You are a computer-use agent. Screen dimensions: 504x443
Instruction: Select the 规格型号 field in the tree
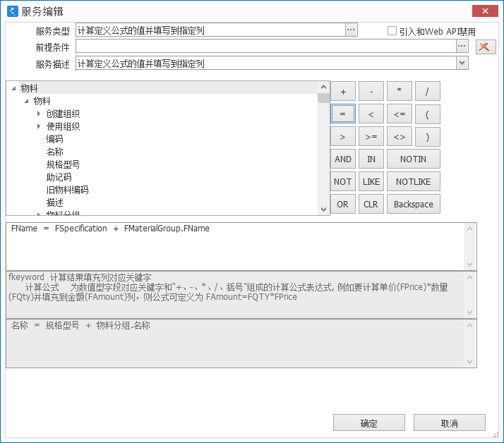pyautogui.click(x=63, y=164)
